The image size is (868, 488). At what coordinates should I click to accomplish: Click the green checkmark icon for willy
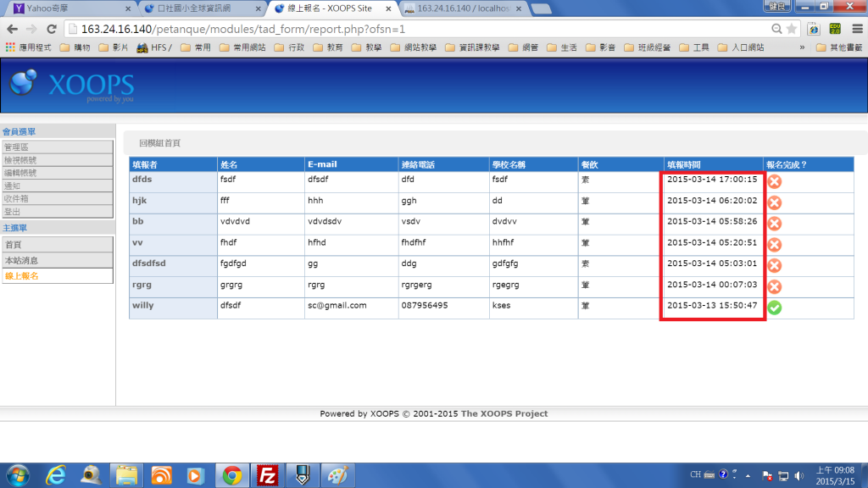pyautogui.click(x=774, y=307)
